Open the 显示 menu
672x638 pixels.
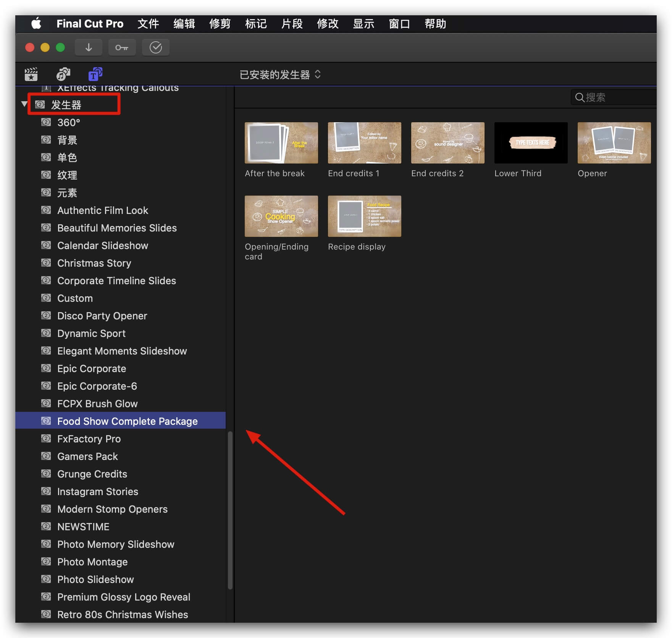point(363,24)
